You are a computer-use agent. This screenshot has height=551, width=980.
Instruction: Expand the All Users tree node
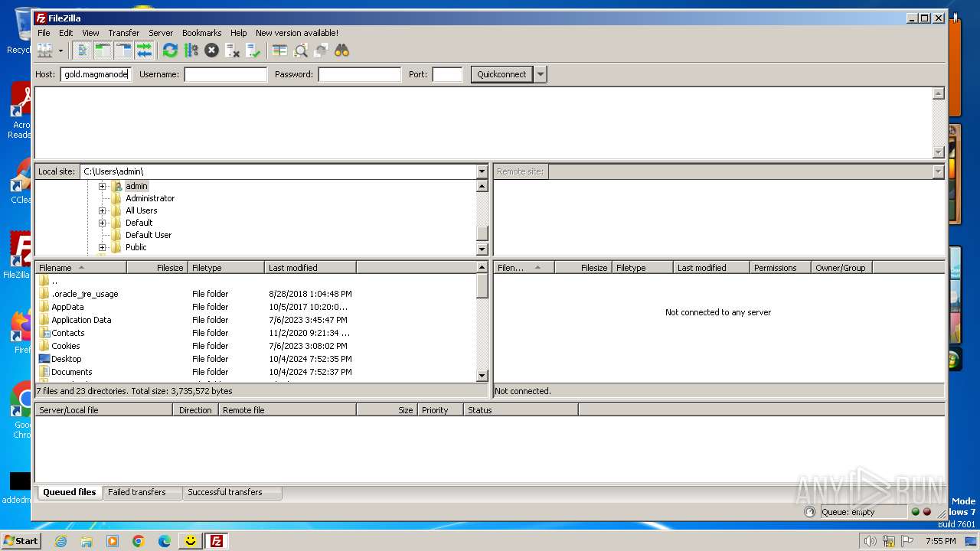102,210
